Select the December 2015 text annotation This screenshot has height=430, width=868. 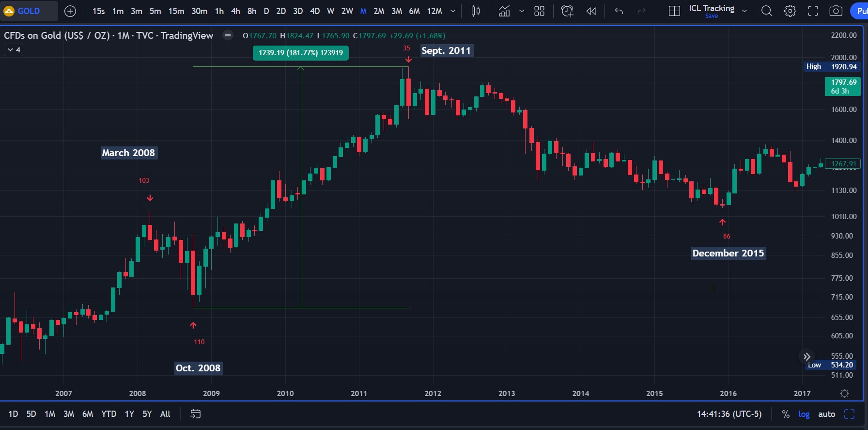point(728,253)
